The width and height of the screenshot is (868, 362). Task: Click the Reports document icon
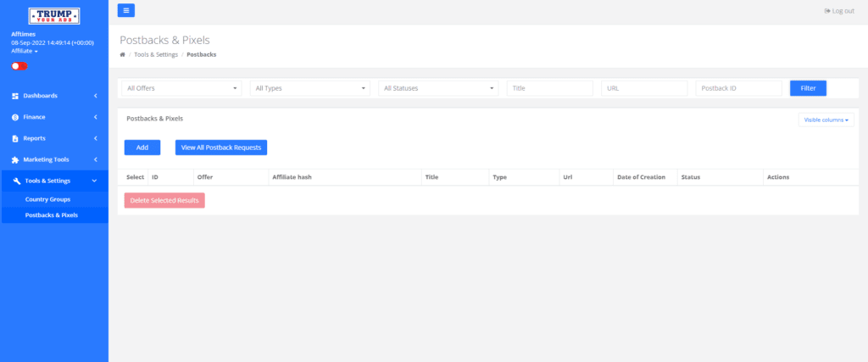(x=15, y=138)
